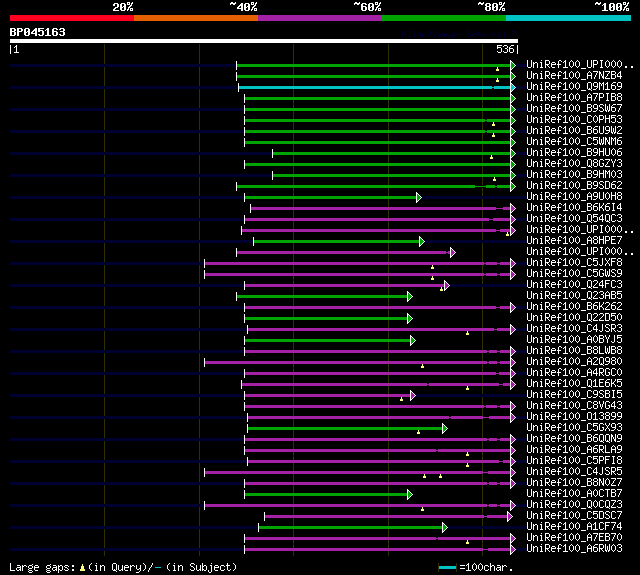Viewport: 640px width, 575px height.
Task: Click the green ~80% identity legend segment
Action: (444, 18)
